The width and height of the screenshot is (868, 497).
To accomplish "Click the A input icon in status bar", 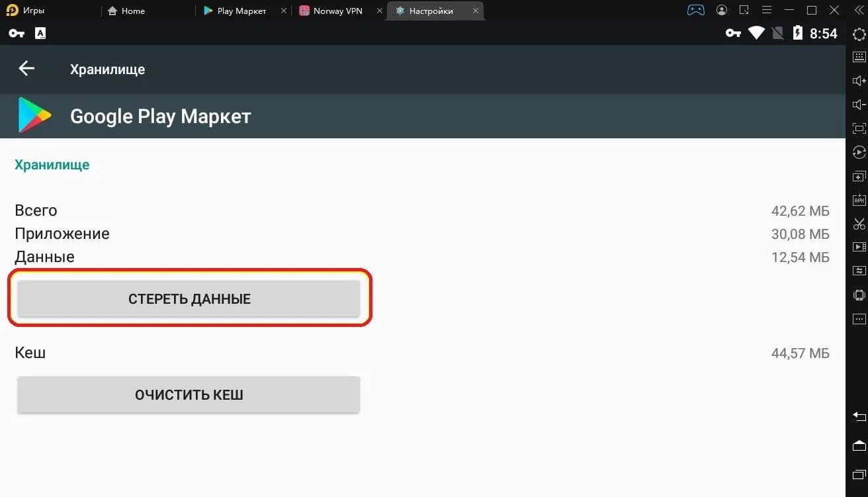I will tap(40, 33).
